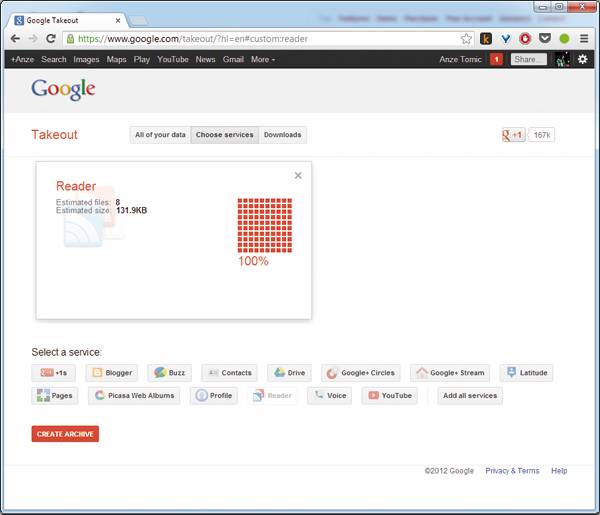
Task: Add the Blogger service
Action: [111, 373]
